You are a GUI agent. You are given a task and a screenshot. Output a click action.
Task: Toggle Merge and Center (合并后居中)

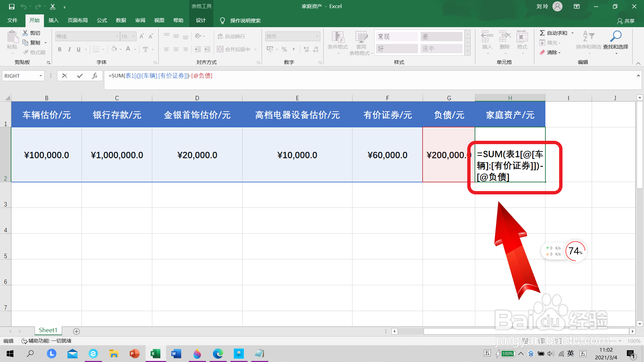[234, 49]
